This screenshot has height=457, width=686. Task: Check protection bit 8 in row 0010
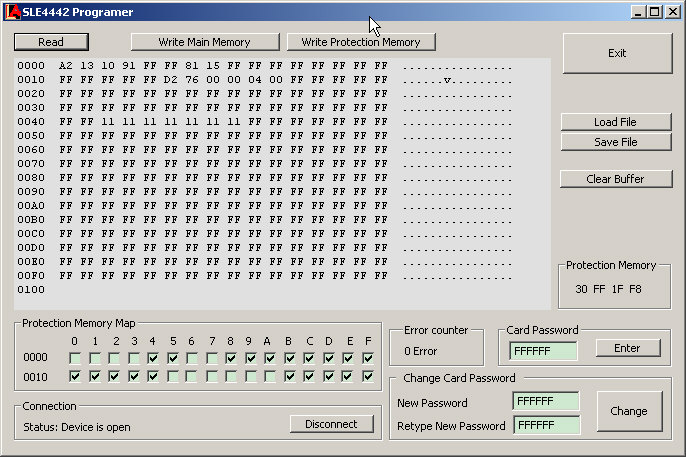click(231, 376)
